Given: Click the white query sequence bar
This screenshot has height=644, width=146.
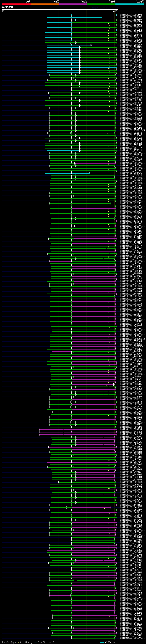Looking at the screenshot, I should 60,10.
